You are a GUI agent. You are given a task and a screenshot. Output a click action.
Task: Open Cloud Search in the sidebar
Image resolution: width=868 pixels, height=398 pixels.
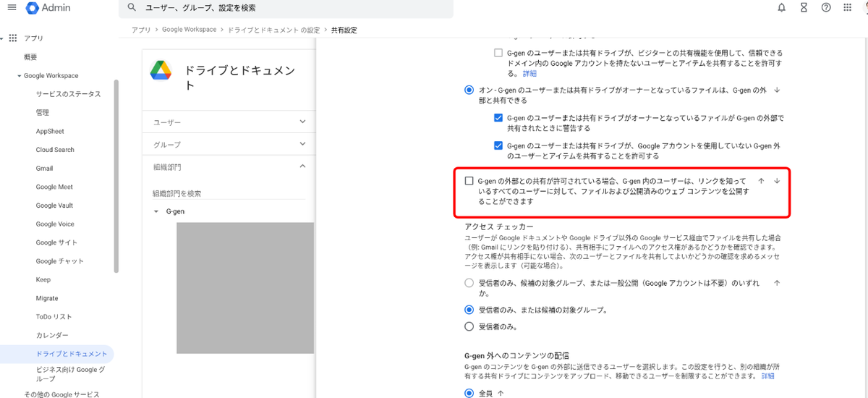click(55, 150)
